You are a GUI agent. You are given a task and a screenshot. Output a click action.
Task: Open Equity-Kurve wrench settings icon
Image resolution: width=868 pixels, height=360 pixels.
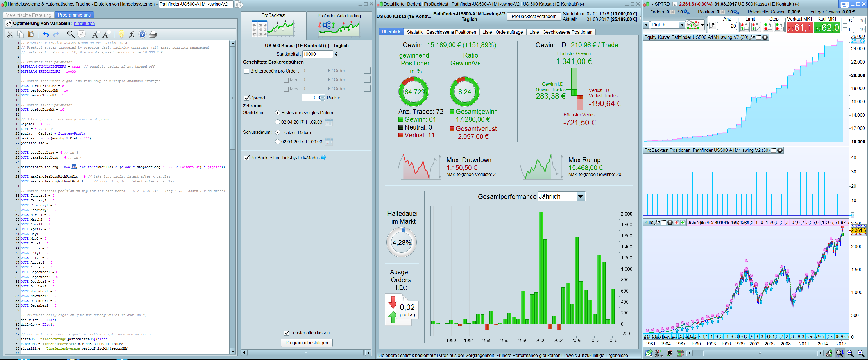click(x=752, y=37)
